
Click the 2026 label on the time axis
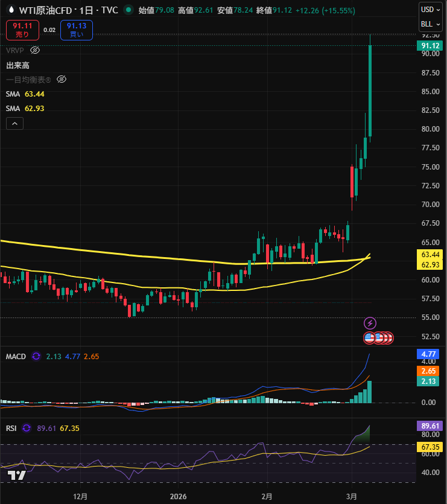click(179, 496)
